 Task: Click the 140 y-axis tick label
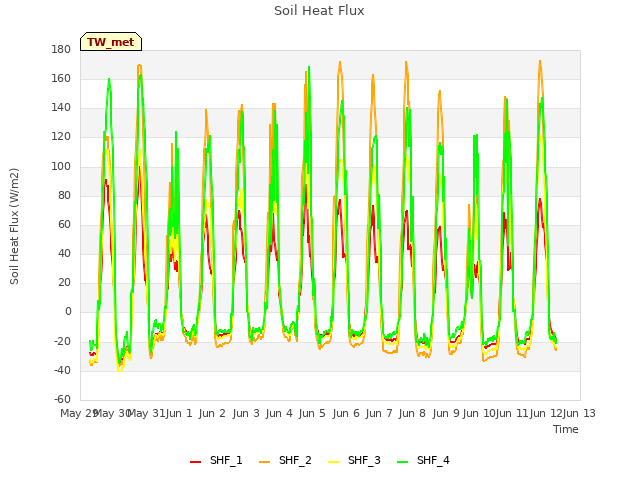coord(61,108)
